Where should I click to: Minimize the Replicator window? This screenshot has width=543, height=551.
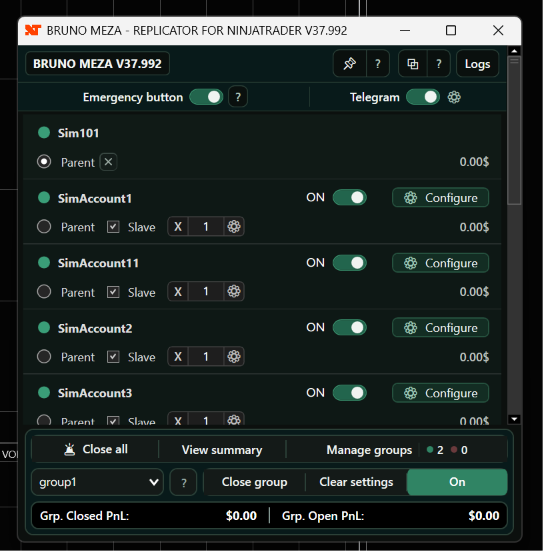coord(405,31)
